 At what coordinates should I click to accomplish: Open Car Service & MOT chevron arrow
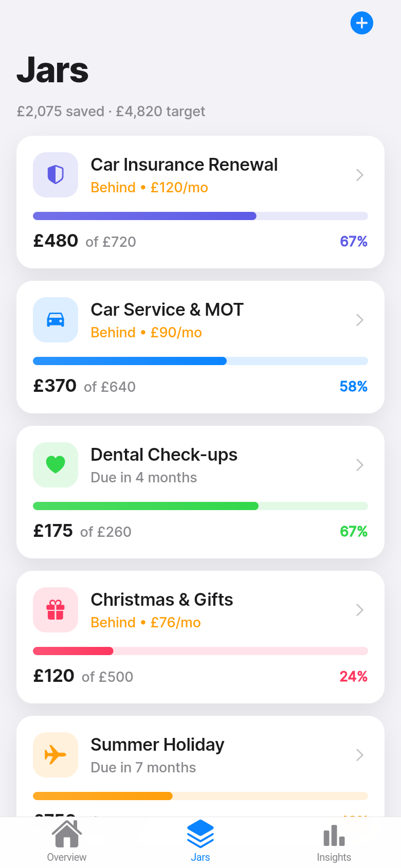click(360, 320)
